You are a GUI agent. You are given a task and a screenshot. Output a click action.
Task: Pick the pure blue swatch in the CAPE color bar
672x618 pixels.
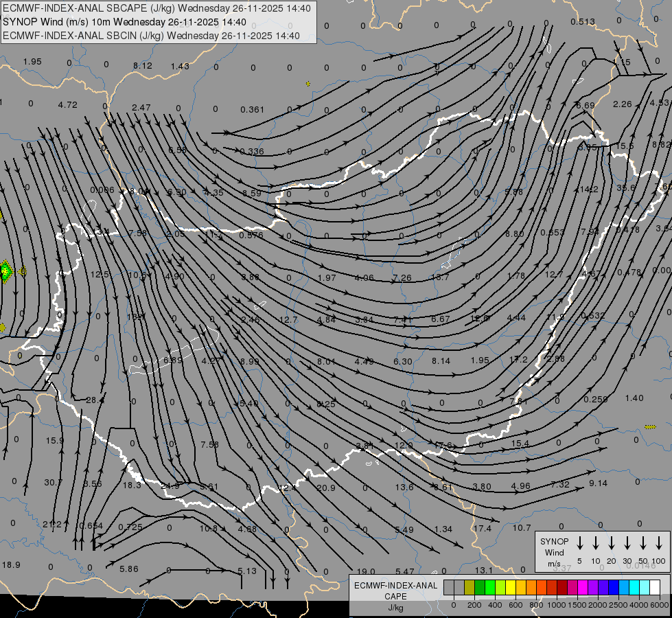point(613,587)
